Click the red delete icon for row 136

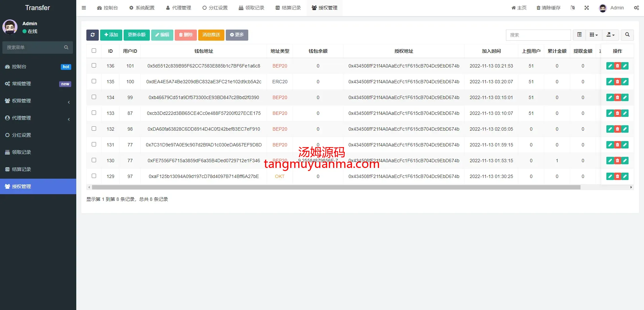[617, 66]
